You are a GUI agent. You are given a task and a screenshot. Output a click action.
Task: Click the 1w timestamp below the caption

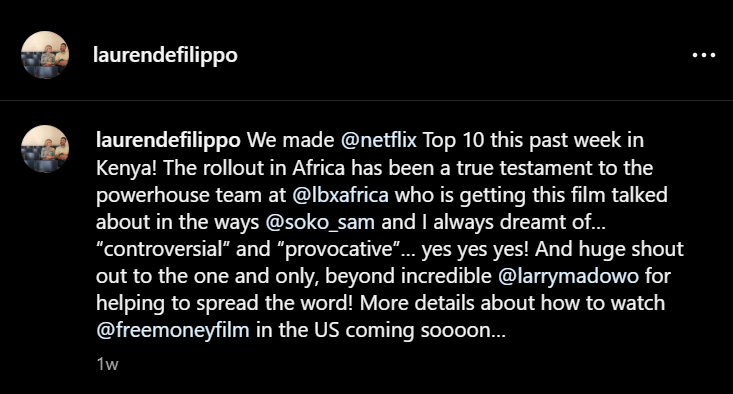[x=108, y=364]
